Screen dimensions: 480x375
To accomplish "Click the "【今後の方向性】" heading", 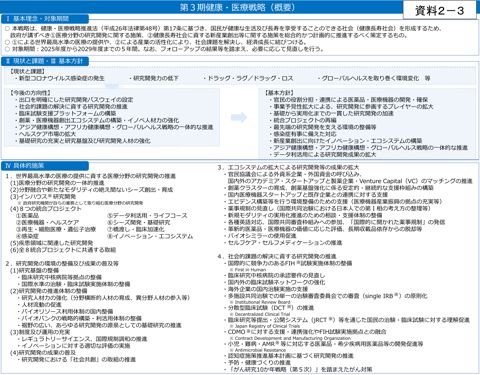I will point(31,93).
